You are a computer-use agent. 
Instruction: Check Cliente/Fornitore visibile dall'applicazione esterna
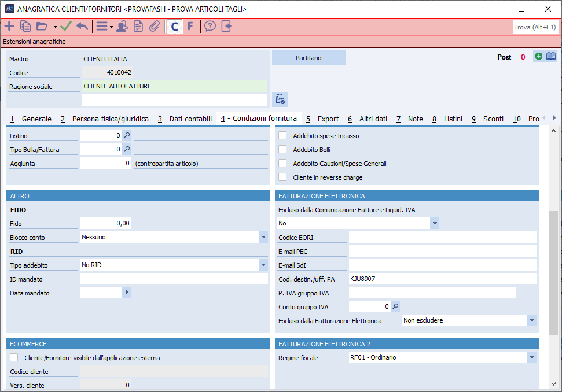[14, 358]
